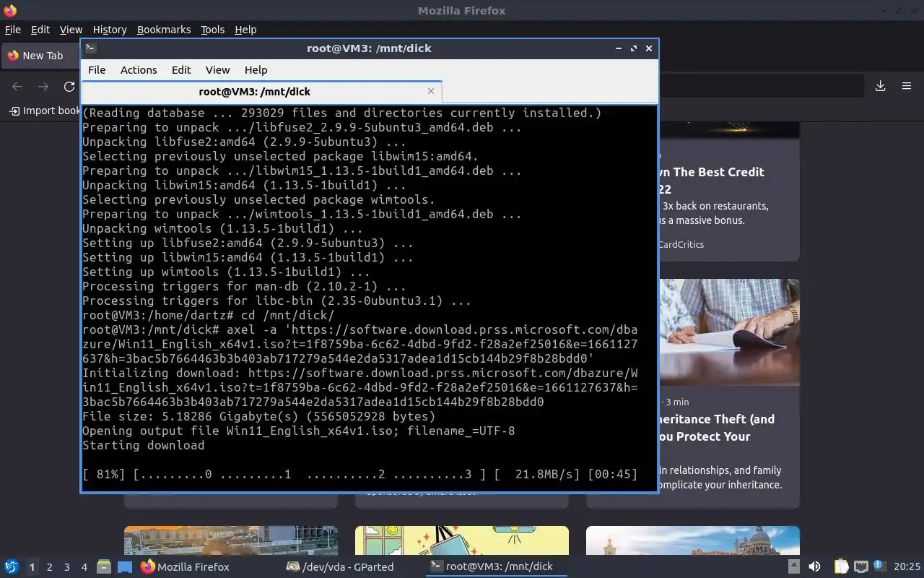Open the File menu in the terminal window

[97, 70]
